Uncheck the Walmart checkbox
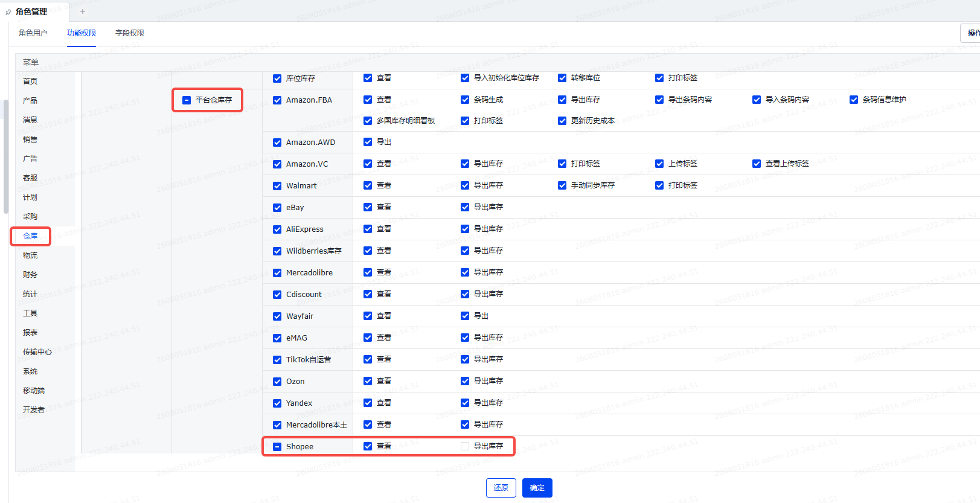 click(x=277, y=186)
